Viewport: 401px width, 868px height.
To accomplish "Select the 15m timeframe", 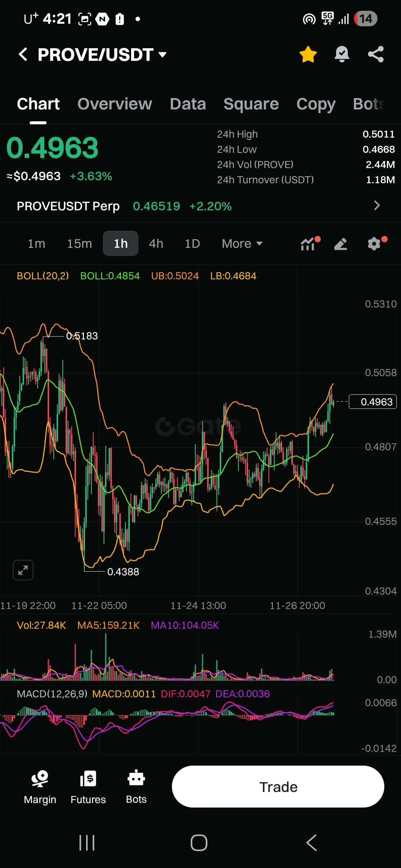I will [79, 244].
